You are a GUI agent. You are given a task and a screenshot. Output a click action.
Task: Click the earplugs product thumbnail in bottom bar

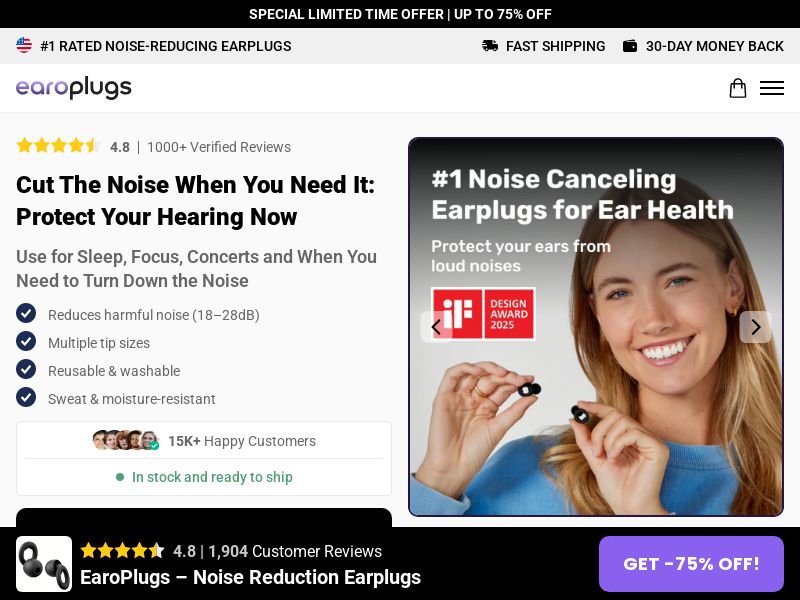(44, 564)
